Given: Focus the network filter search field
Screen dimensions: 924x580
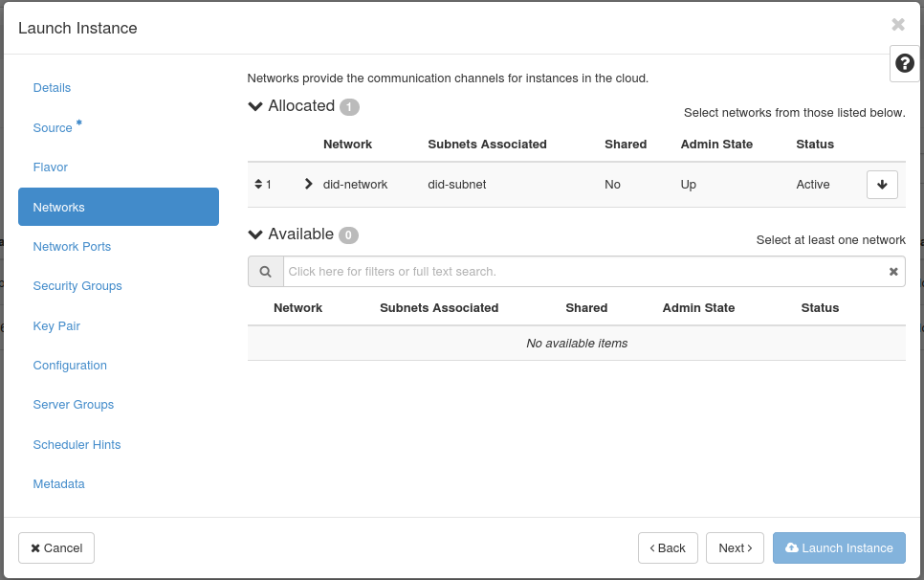Looking at the screenshot, I should 583,272.
